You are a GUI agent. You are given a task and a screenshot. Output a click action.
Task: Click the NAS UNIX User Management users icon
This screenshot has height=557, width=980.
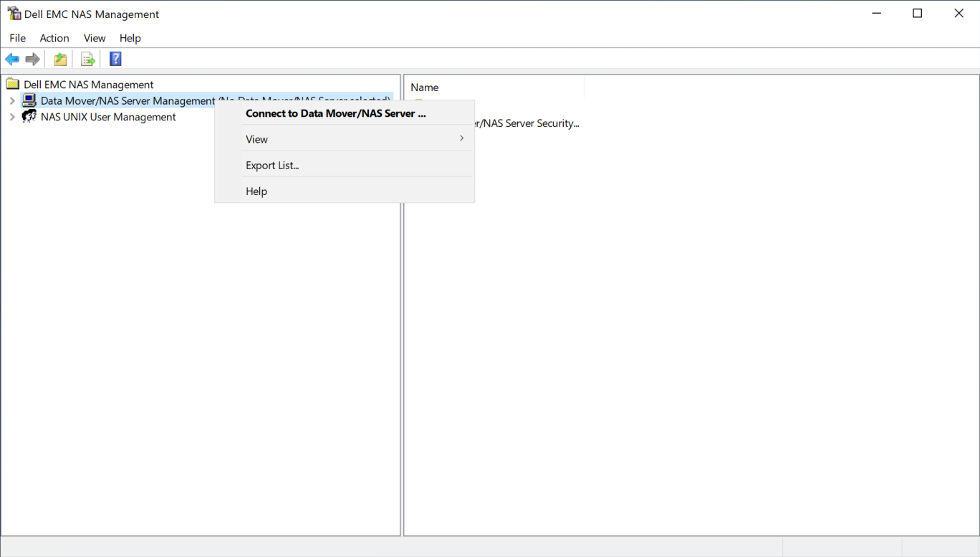pos(29,117)
